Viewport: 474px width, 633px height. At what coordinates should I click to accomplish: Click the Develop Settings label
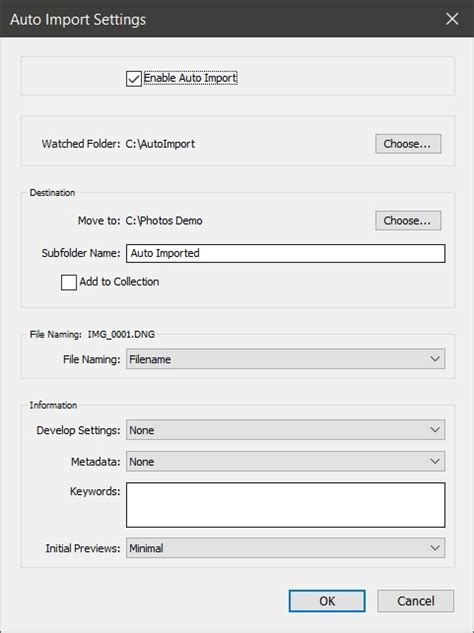point(78,430)
